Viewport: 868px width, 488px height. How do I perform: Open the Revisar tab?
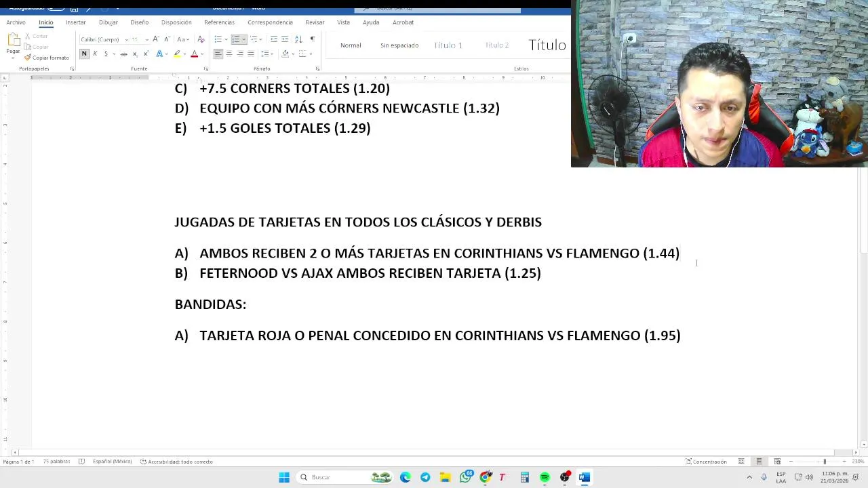315,22
